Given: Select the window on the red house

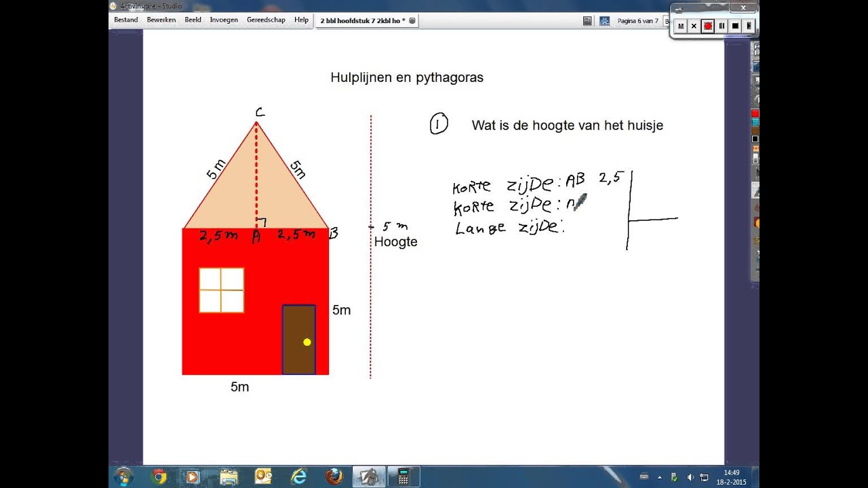Looking at the screenshot, I should (x=221, y=290).
